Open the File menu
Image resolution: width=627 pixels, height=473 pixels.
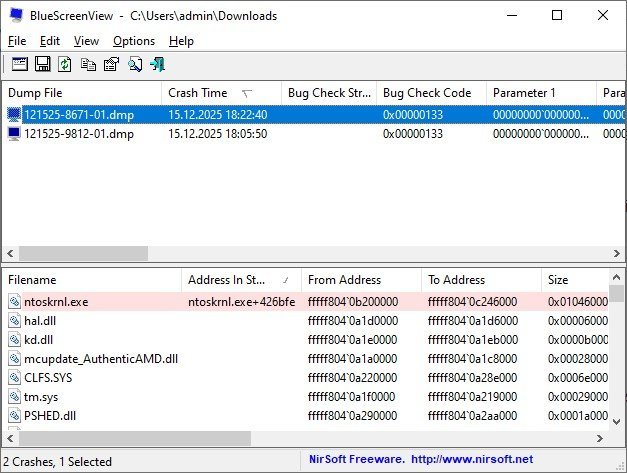[17, 41]
